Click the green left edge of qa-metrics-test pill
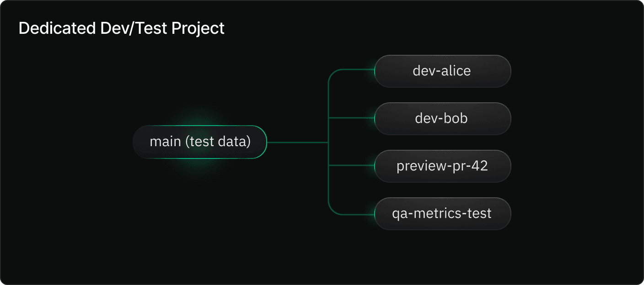This screenshot has width=644, height=285. click(375, 213)
